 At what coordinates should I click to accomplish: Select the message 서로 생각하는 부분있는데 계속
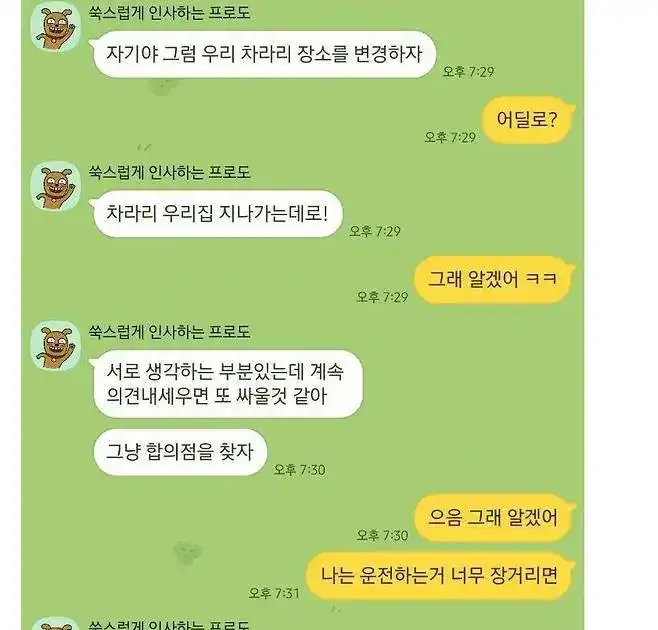click(x=226, y=384)
